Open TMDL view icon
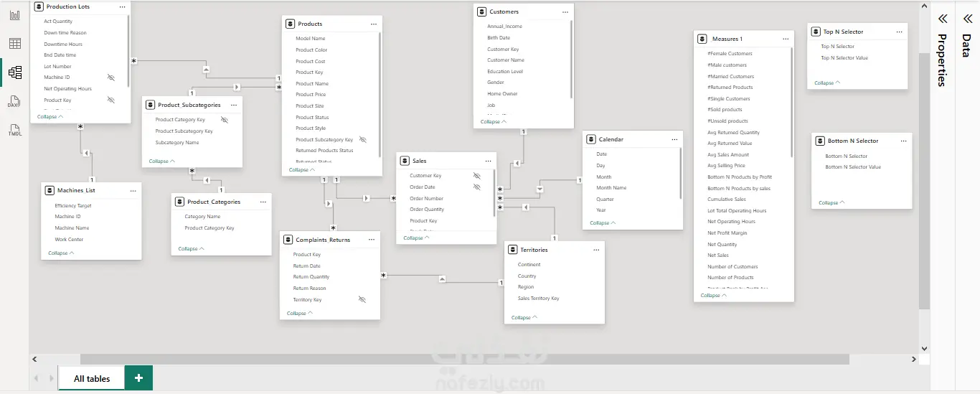Image resolution: width=980 pixels, height=394 pixels. pyautogui.click(x=14, y=131)
